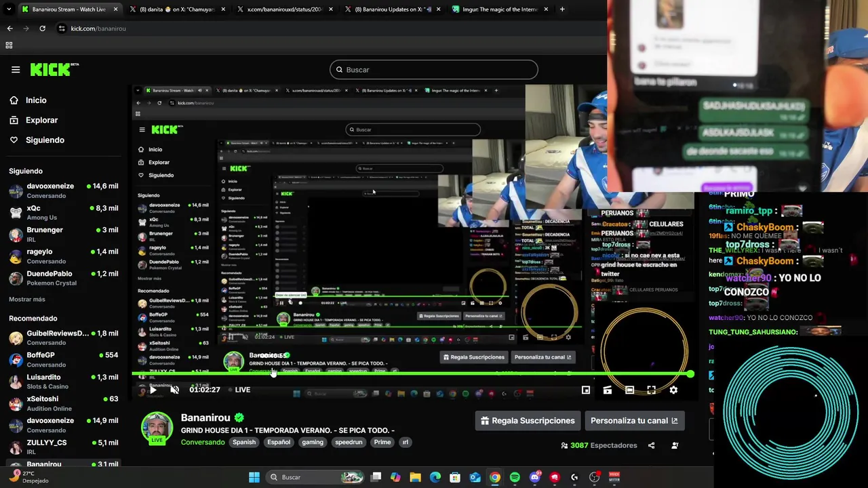Click the green stream progress bar
This screenshot has width=868, height=488.
(x=412, y=374)
